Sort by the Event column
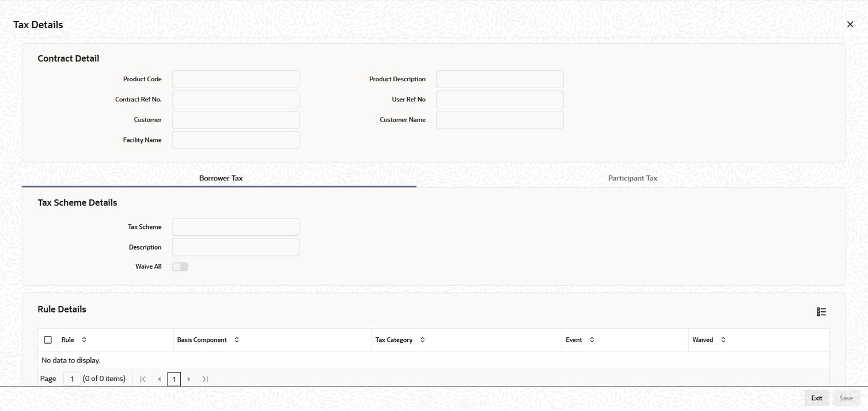This screenshot has height=411, width=868. pyautogui.click(x=592, y=340)
